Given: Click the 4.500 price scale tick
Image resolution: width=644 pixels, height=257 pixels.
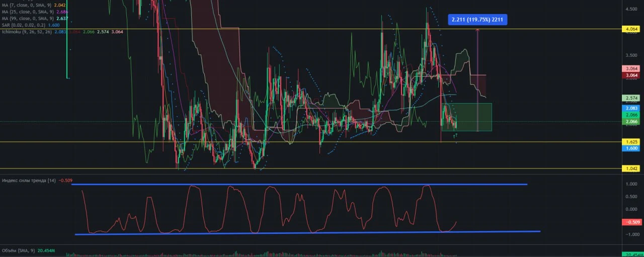Looking at the screenshot, I should [631, 9].
